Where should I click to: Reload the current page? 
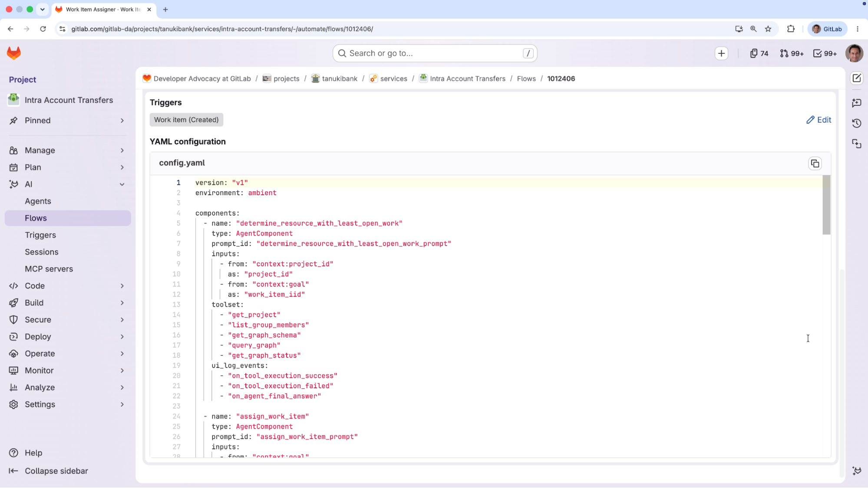click(x=43, y=29)
